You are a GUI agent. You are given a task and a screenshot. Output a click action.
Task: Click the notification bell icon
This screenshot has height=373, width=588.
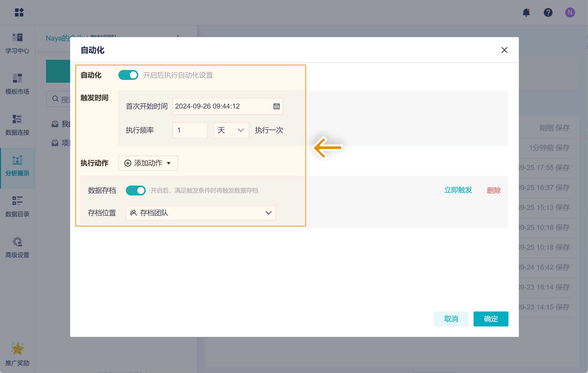tap(526, 12)
